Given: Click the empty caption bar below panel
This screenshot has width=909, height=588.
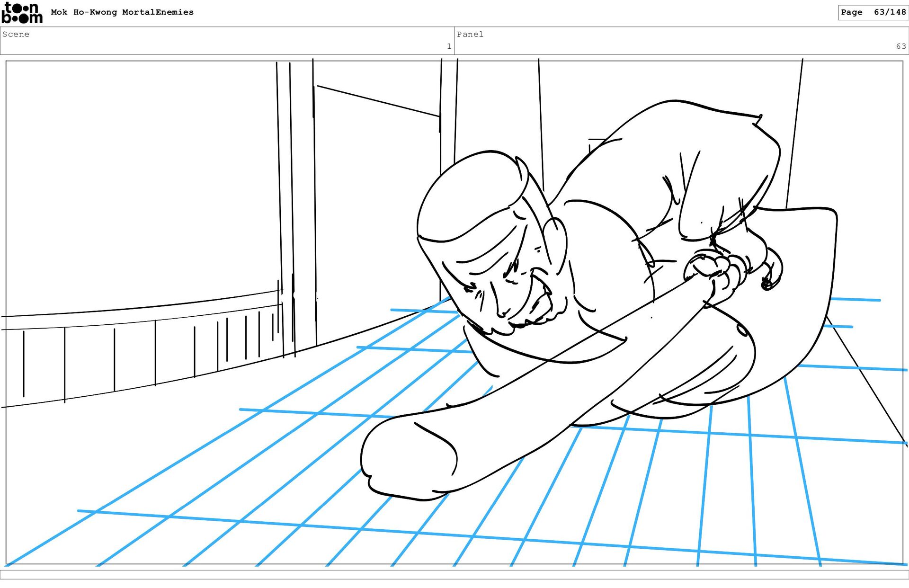Looking at the screenshot, I should pyautogui.click(x=454, y=574).
